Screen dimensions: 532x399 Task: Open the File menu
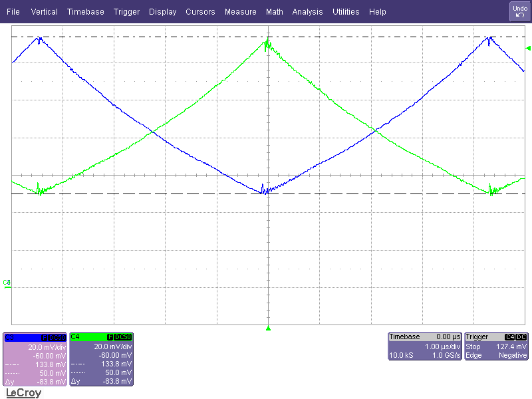click(x=13, y=12)
